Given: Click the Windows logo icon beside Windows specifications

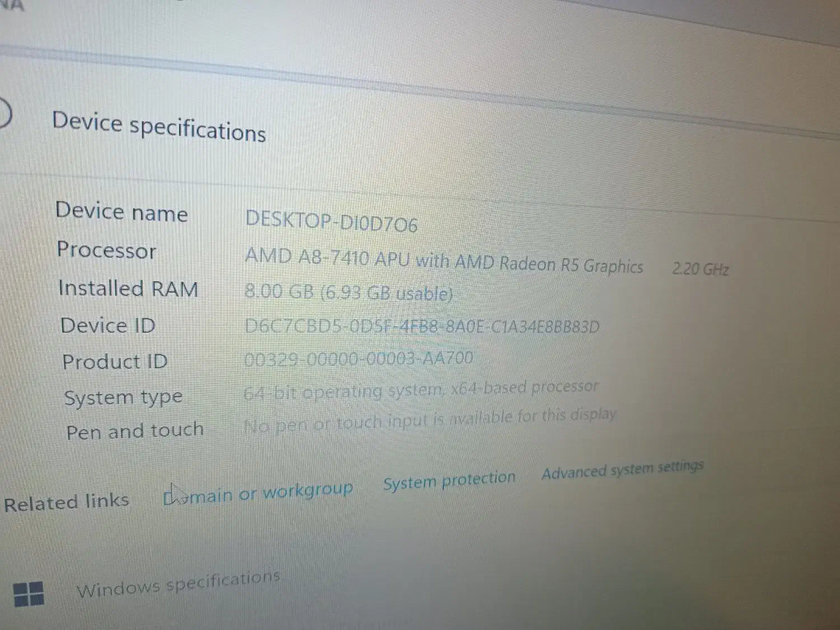Looking at the screenshot, I should [28, 594].
